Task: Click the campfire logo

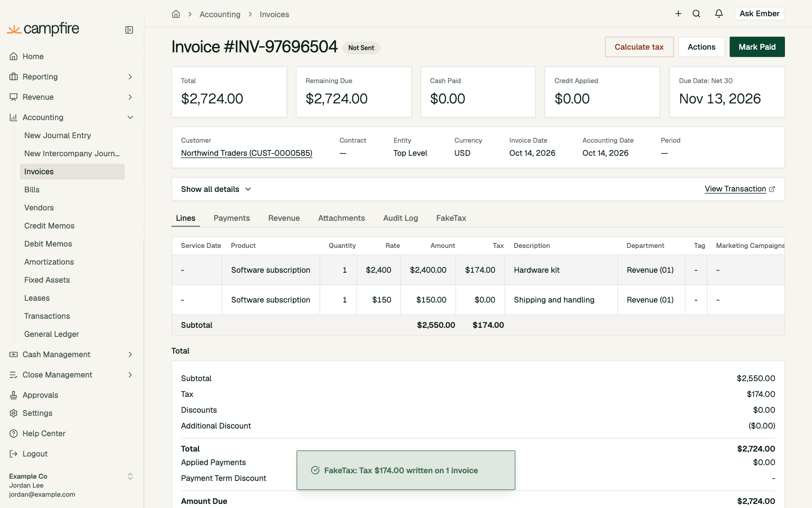Action: point(43,29)
